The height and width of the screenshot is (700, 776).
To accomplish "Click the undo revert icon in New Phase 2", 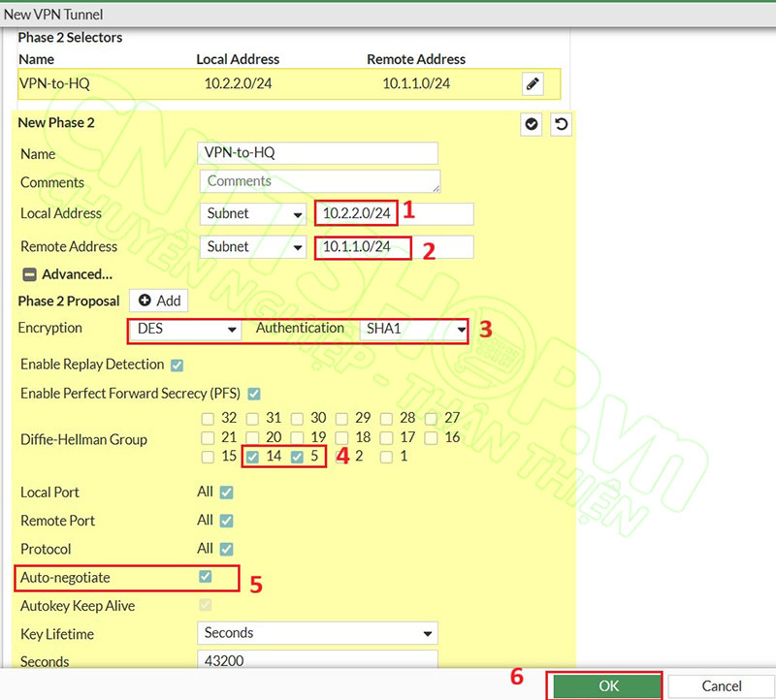I will point(560,124).
